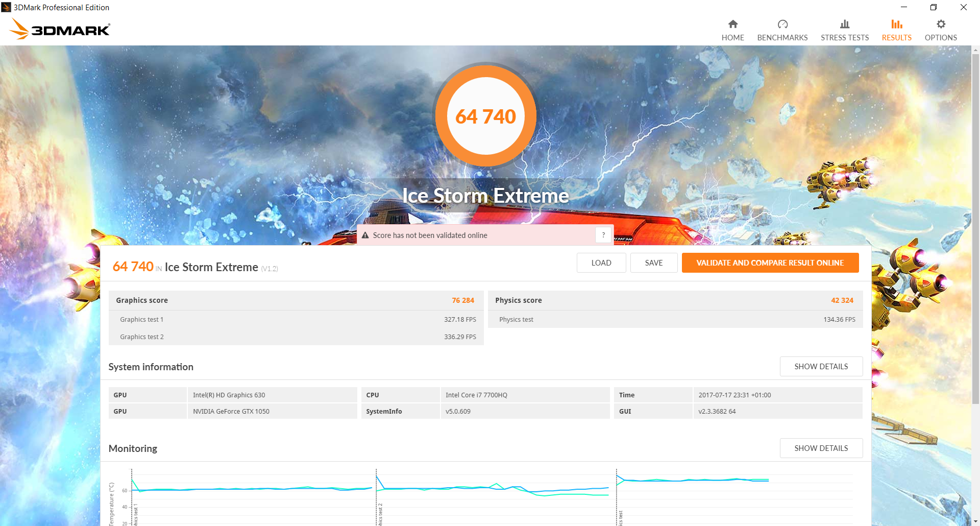Click the 3DMark app icon in title bar
The width and height of the screenshot is (980, 526).
click(6, 7)
